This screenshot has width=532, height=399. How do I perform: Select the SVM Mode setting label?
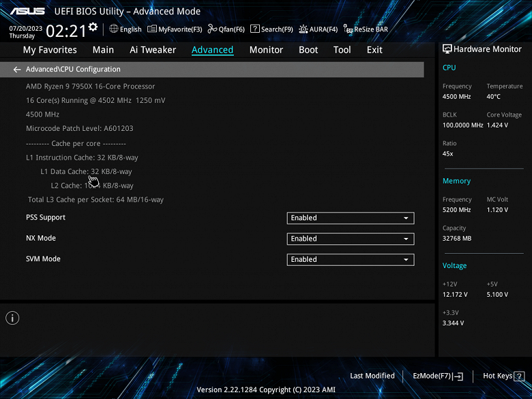pyautogui.click(x=43, y=259)
